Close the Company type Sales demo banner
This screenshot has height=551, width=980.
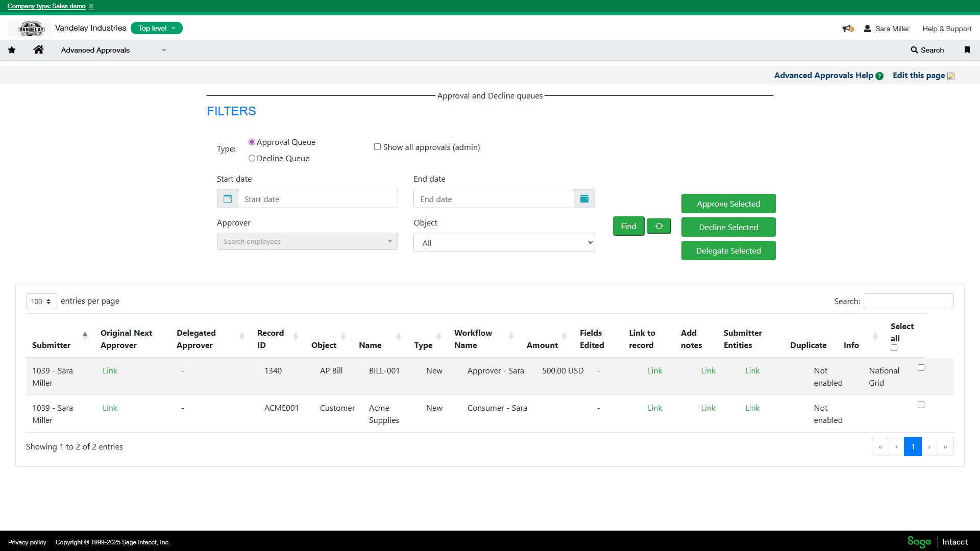click(x=91, y=6)
